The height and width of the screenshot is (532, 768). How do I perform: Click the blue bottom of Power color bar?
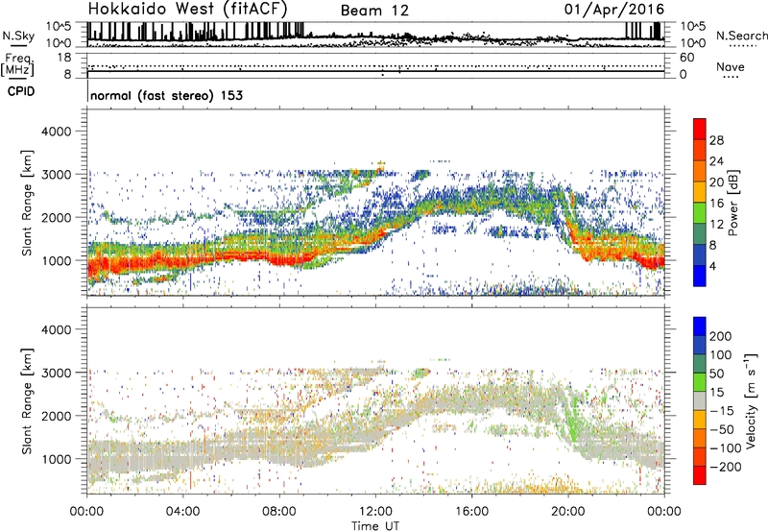point(700,276)
